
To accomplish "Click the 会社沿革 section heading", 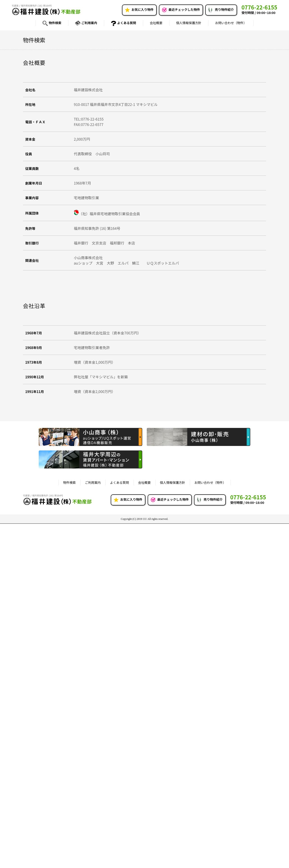I will coord(34,306).
